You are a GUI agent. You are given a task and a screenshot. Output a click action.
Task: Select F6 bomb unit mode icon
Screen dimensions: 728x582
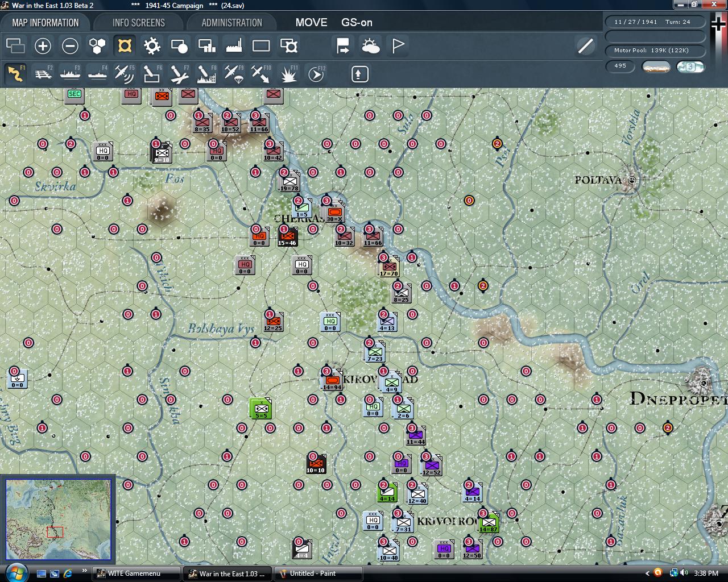pyautogui.click(x=152, y=74)
